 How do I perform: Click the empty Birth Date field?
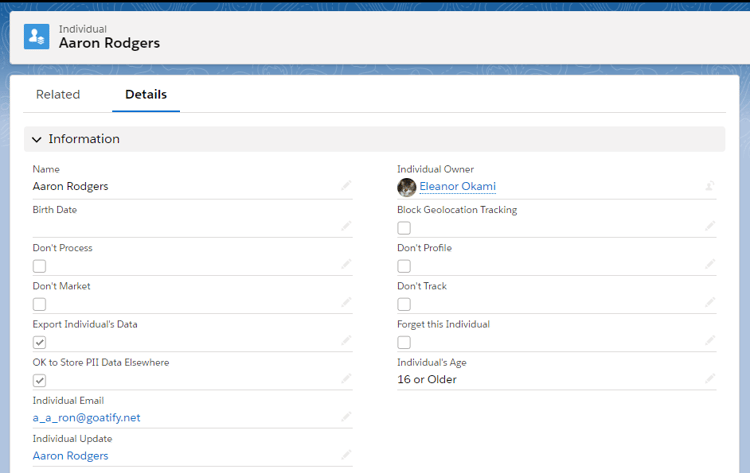192,226
